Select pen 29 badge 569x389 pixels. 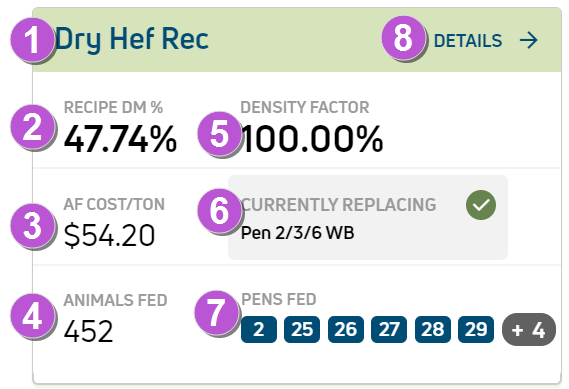pyautogui.click(x=476, y=329)
